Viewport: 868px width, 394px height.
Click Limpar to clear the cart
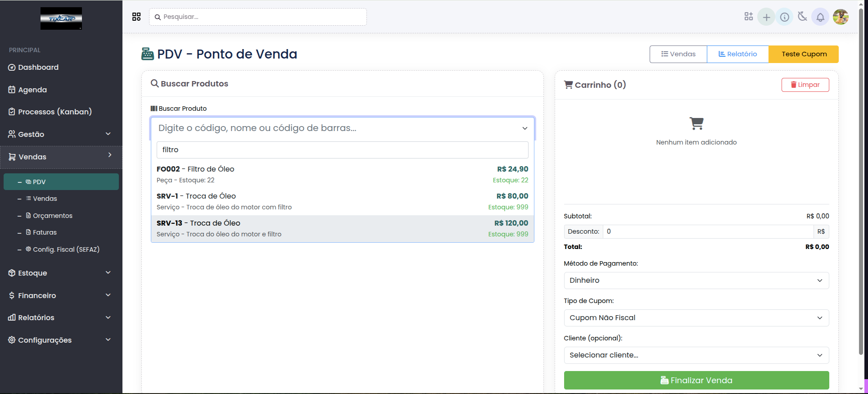pos(805,85)
